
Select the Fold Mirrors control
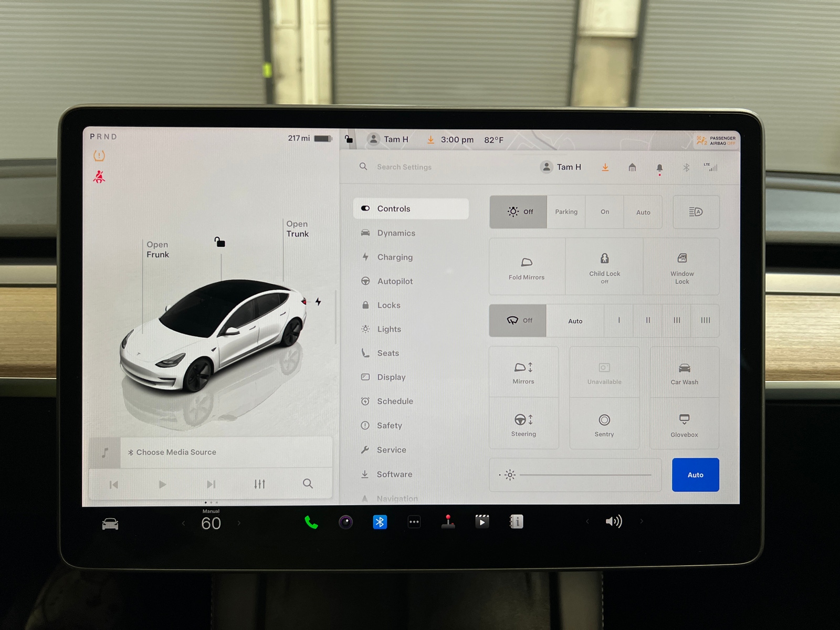[x=527, y=266]
